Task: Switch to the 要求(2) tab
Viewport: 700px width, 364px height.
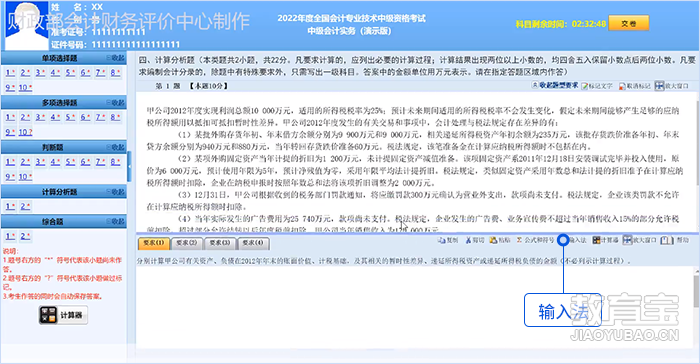Action: pos(187,243)
